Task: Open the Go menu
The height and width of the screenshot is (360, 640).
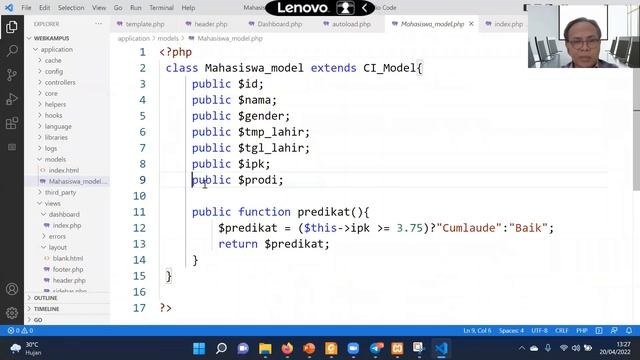Action: tap(118, 7)
